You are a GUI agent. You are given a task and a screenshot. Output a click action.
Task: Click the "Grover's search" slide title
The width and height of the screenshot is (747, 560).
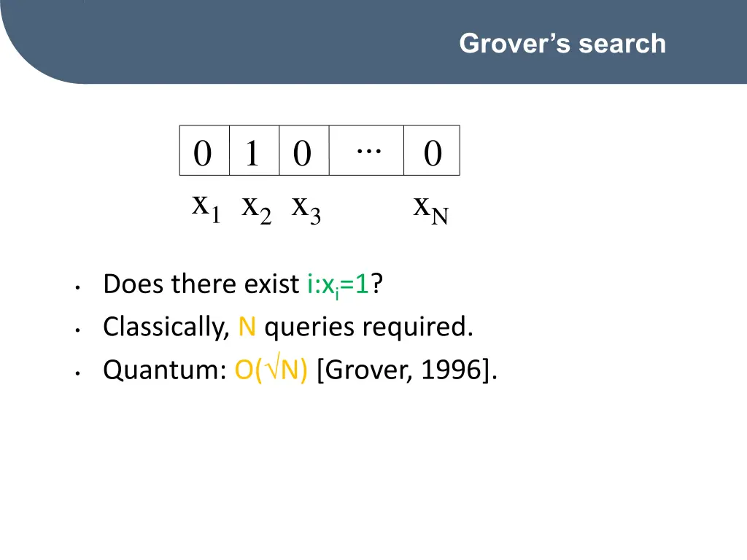click(x=562, y=44)
